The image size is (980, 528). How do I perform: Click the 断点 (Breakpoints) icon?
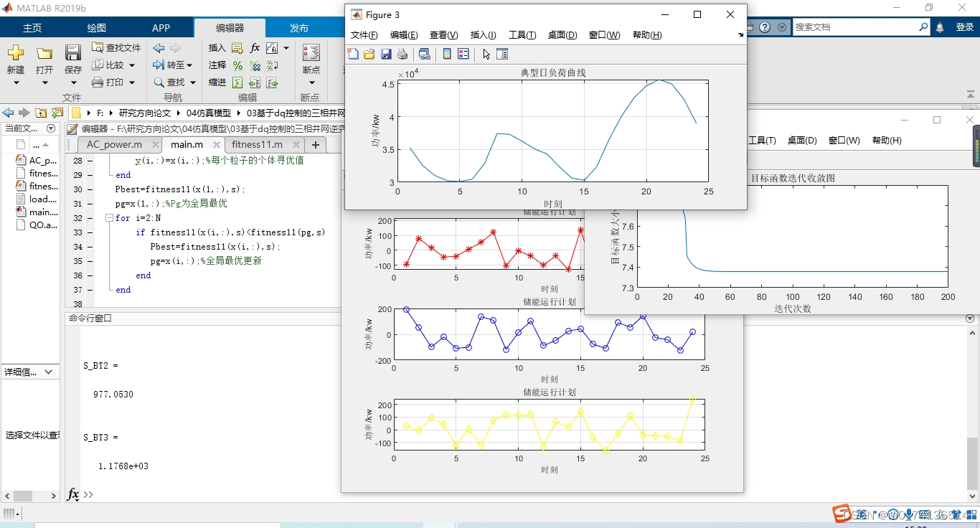click(x=311, y=53)
